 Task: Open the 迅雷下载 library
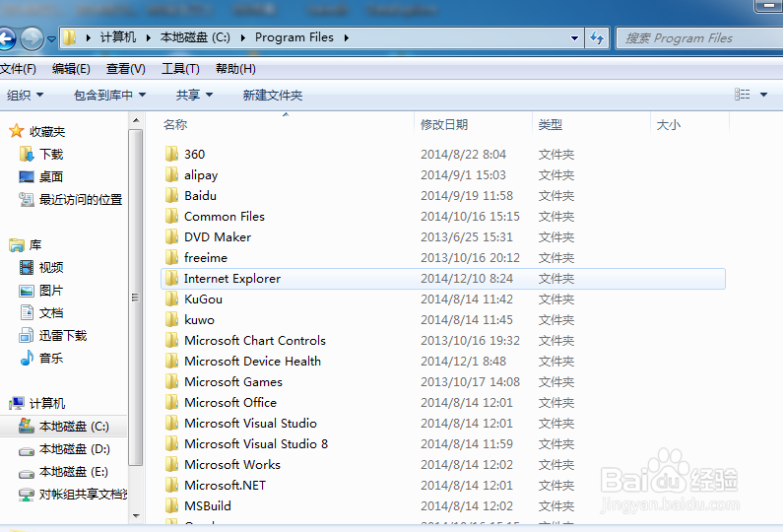coord(62,335)
